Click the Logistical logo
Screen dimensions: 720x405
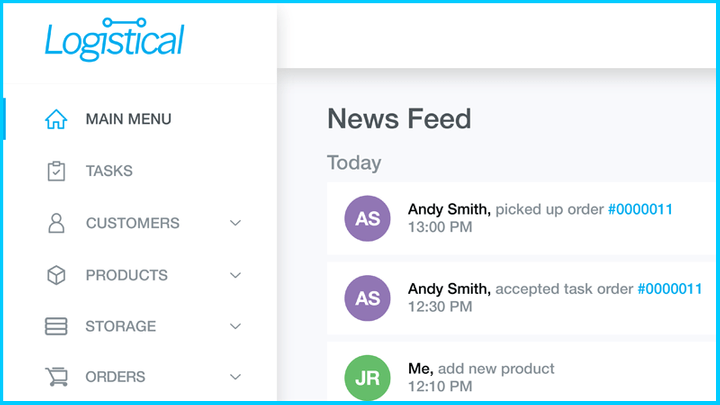coord(114,40)
